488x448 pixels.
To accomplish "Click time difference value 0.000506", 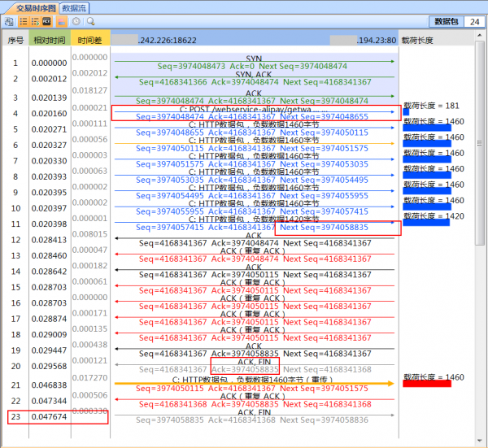I will click(90, 395).
